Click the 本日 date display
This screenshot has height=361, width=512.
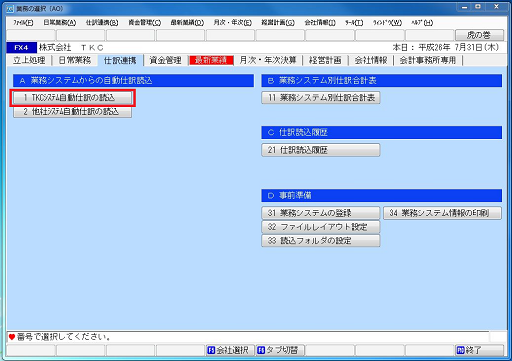coord(446,47)
